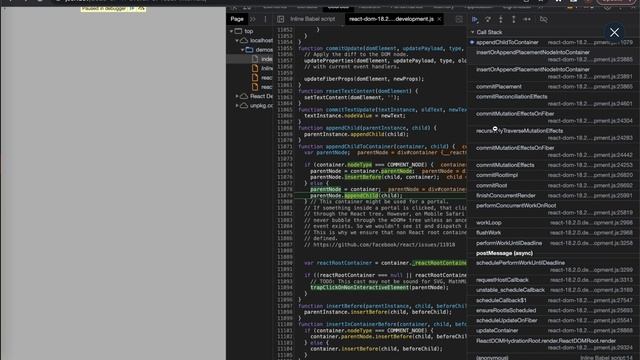The image size is (640, 360).
Task: Select scheduleUpdateOnFiber stack frame
Action: (x=554, y=321)
